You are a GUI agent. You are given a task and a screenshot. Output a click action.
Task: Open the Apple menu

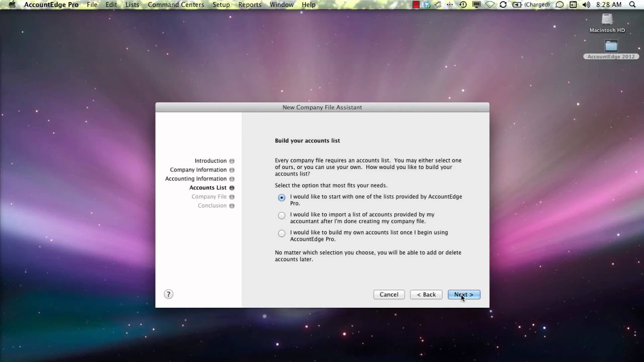(12, 5)
